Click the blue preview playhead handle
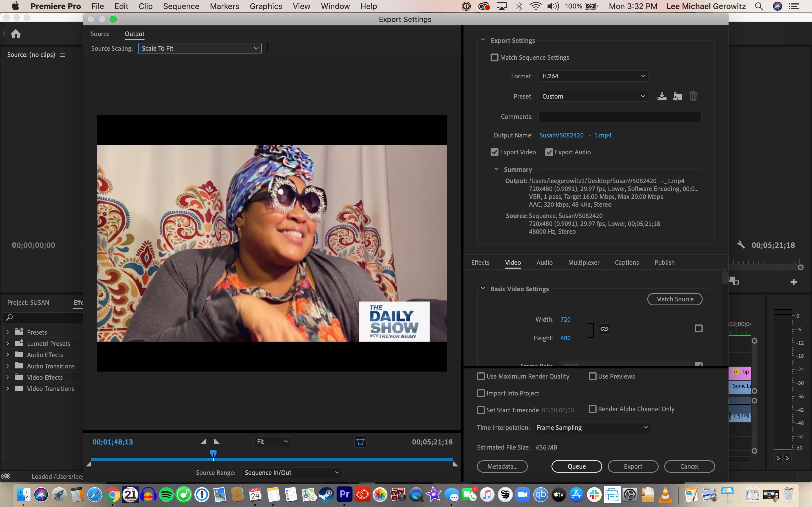Image resolution: width=812 pixels, height=507 pixels. coord(213,453)
